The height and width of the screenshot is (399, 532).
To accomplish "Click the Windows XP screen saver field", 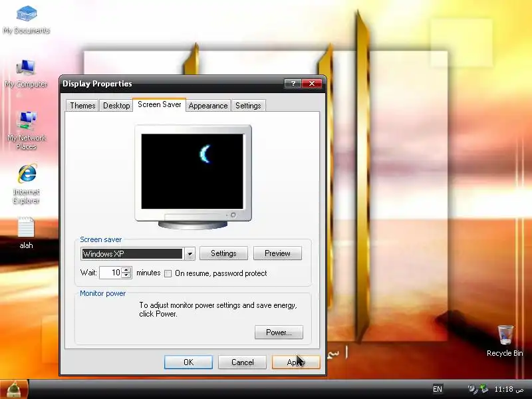I will [132, 254].
